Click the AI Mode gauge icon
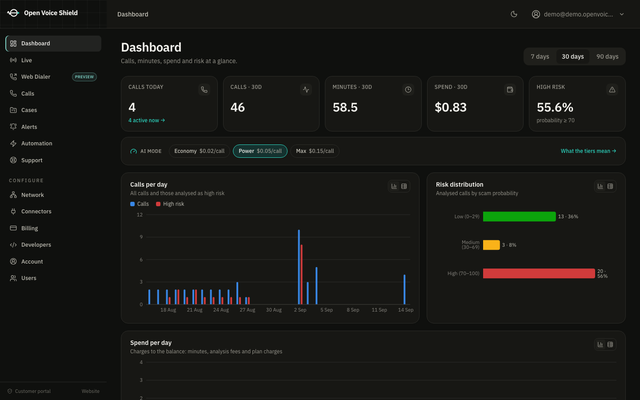 [133, 151]
